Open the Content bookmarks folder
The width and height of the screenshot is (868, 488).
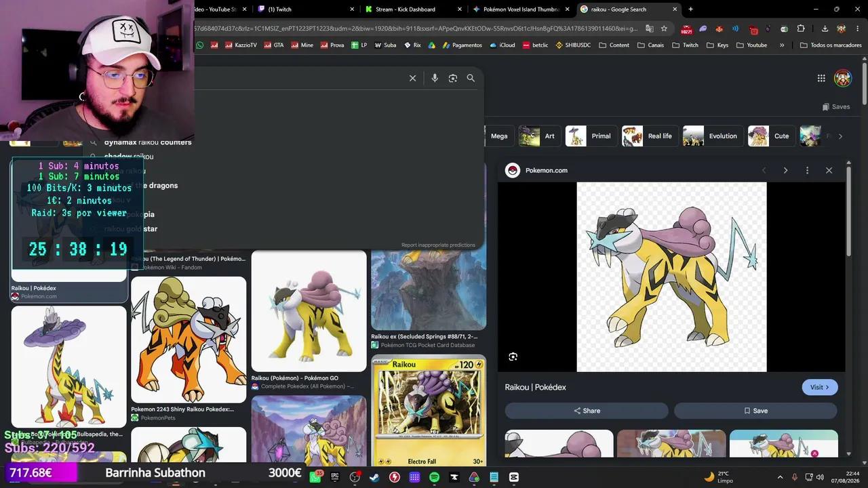click(x=614, y=45)
